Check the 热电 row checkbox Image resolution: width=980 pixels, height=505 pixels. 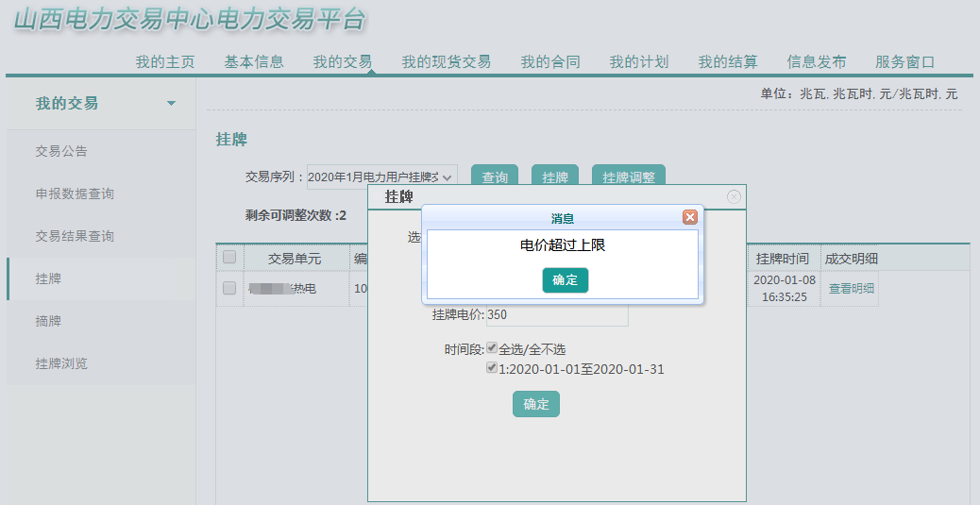pyautogui.click(x=229, y=288)
